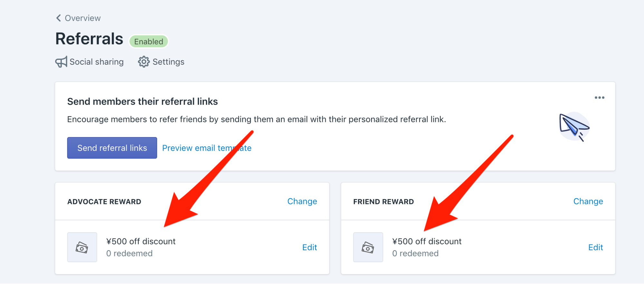Select the Advocate ¥500 off discount text

141,241
